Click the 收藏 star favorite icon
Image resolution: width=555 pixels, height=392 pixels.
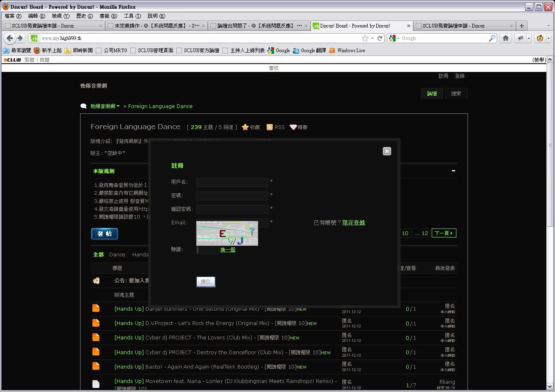click(245, 127)
